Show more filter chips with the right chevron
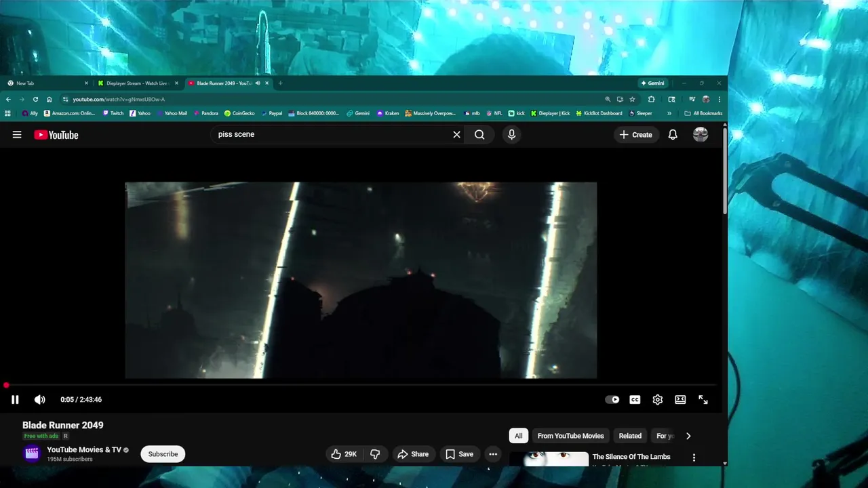The width and height of the screenshot is (868, 488). [x=688, y=436]
